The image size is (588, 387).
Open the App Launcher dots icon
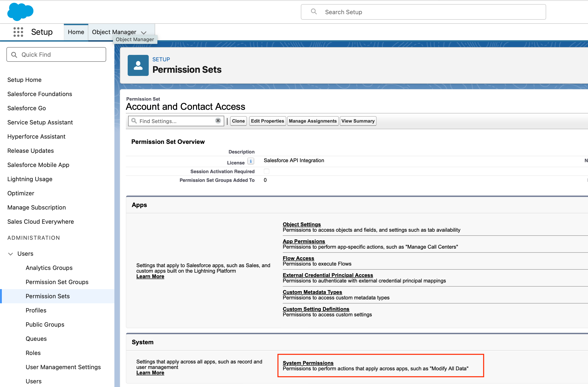(x=18, y=32)
